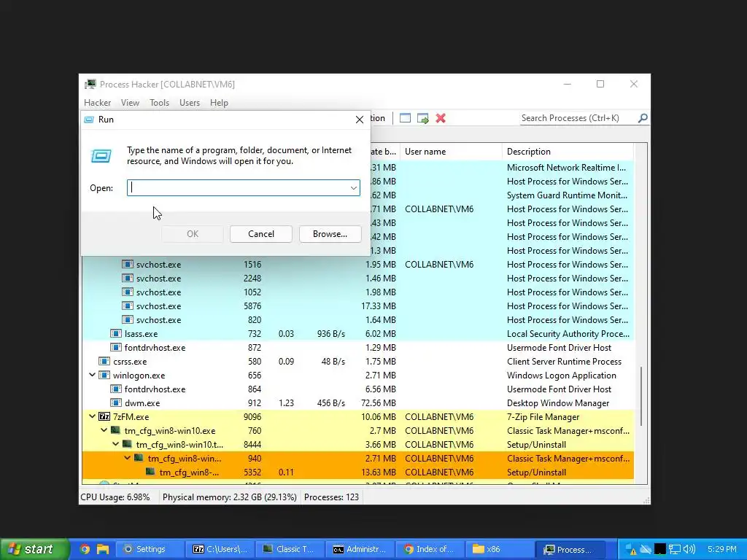
Task: Open the Run dialog history dropdown arrow
Action: (x=354, y=188)
